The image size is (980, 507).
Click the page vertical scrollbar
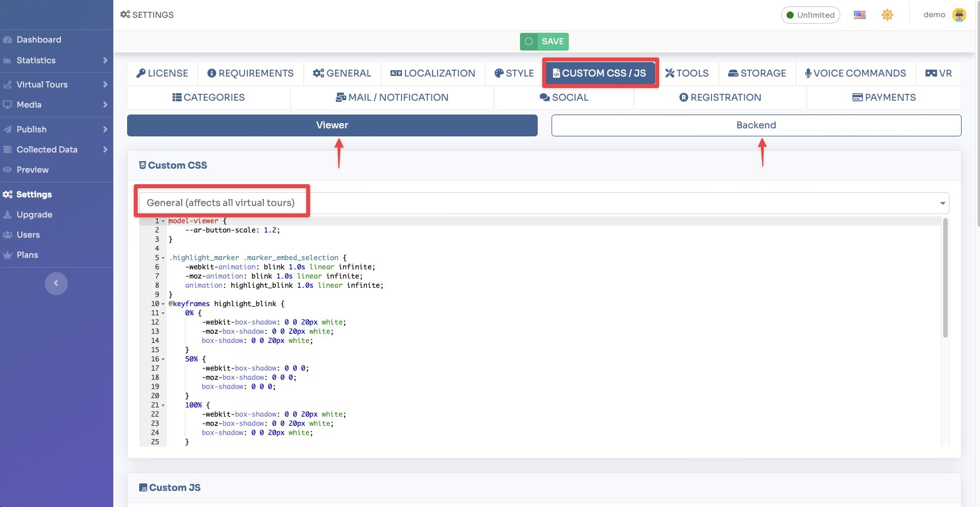click(978, 115)
